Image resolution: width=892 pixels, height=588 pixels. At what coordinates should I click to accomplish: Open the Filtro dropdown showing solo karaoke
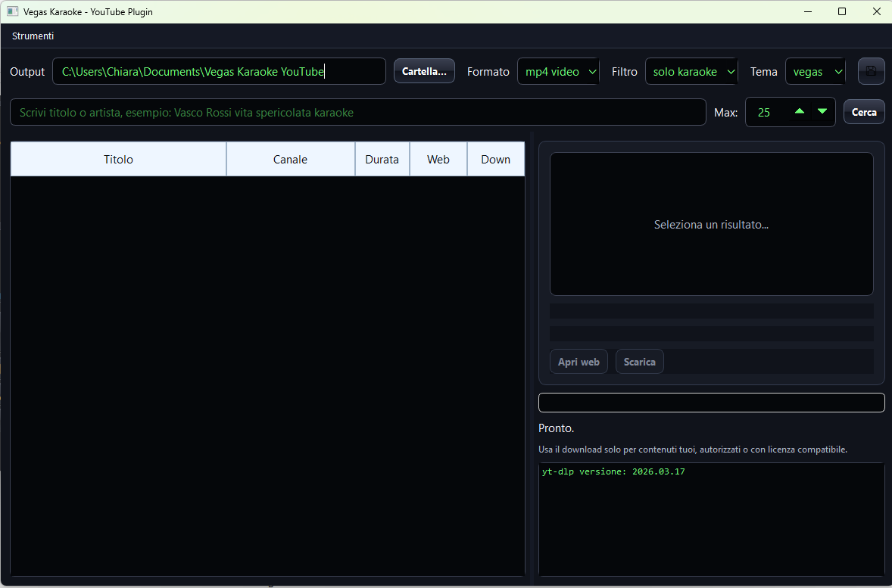pos(691,72)
